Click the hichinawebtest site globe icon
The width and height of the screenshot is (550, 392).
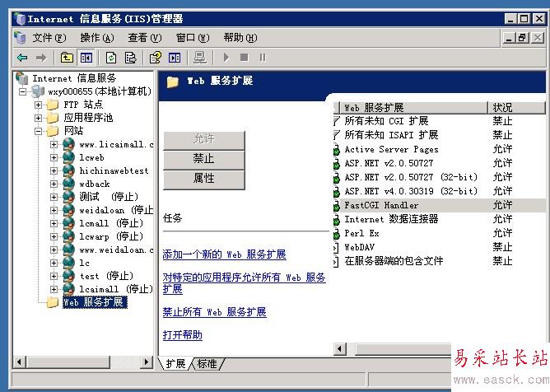(69, 171)
